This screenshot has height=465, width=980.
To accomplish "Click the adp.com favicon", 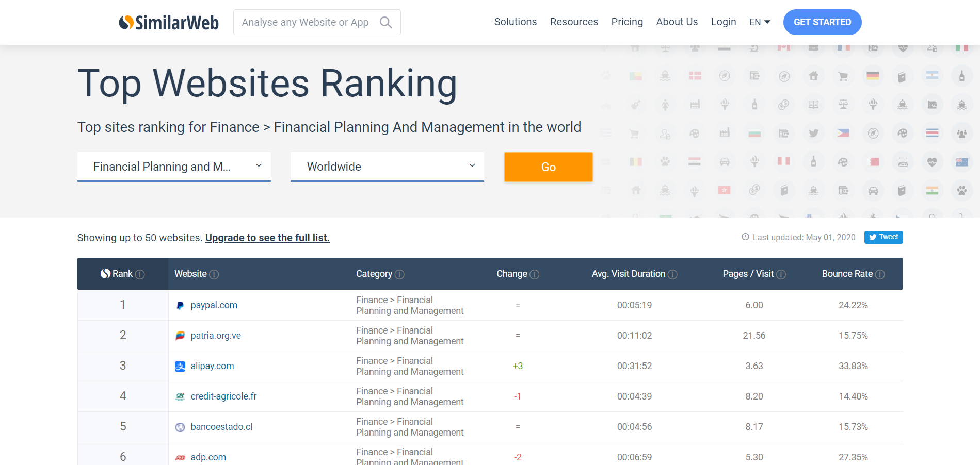I will (180, 457).
